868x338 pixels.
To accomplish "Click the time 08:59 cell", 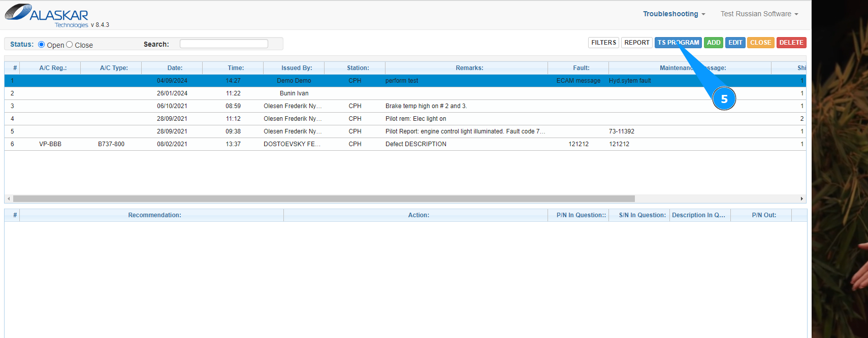I will [233, 106].
